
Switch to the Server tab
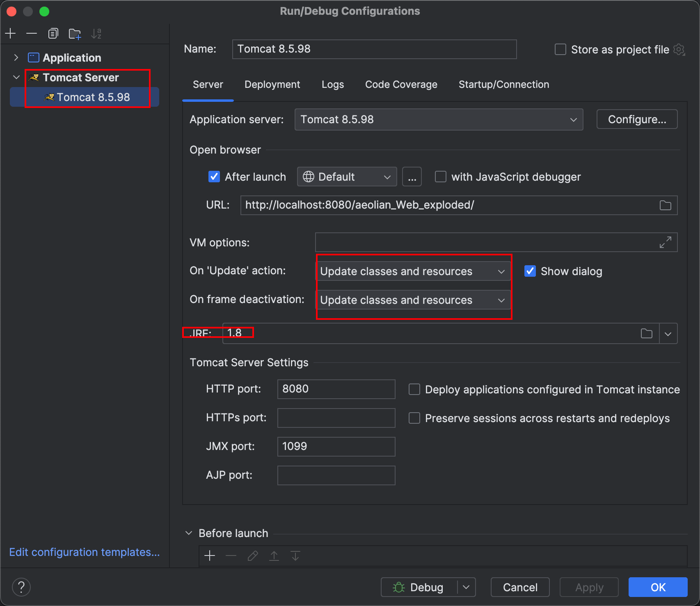pyautogui.click(x=208, y=85)
